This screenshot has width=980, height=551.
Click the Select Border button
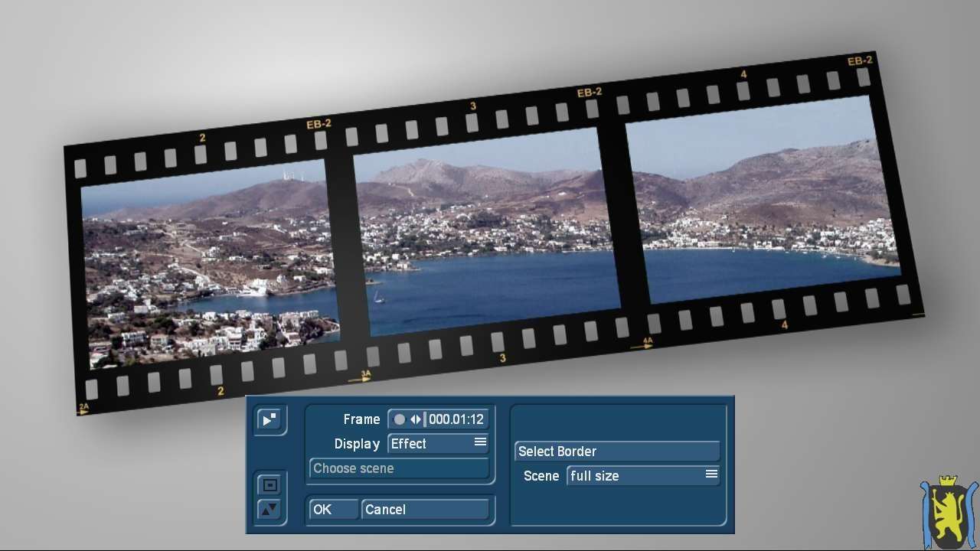pyautogui.click(x=617, y=452)
